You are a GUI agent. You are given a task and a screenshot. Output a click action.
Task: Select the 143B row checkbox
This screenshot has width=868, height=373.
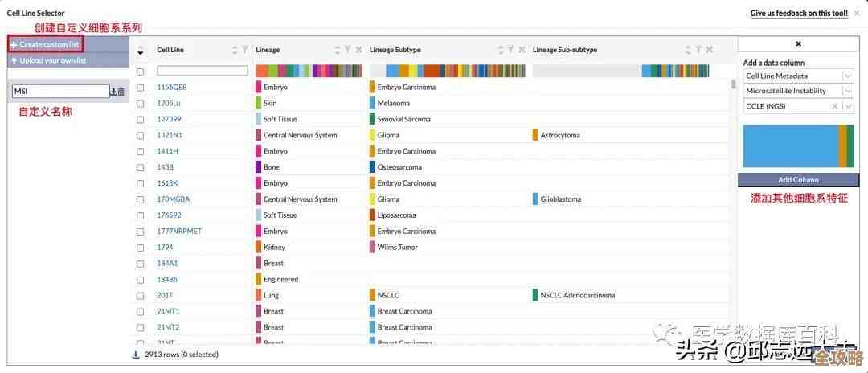pos(141,167)
